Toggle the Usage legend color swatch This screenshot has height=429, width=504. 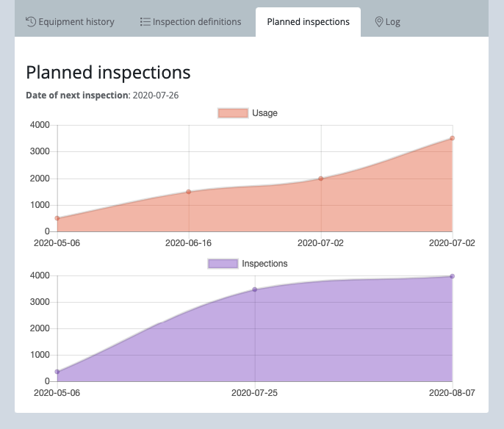(233, 113)
